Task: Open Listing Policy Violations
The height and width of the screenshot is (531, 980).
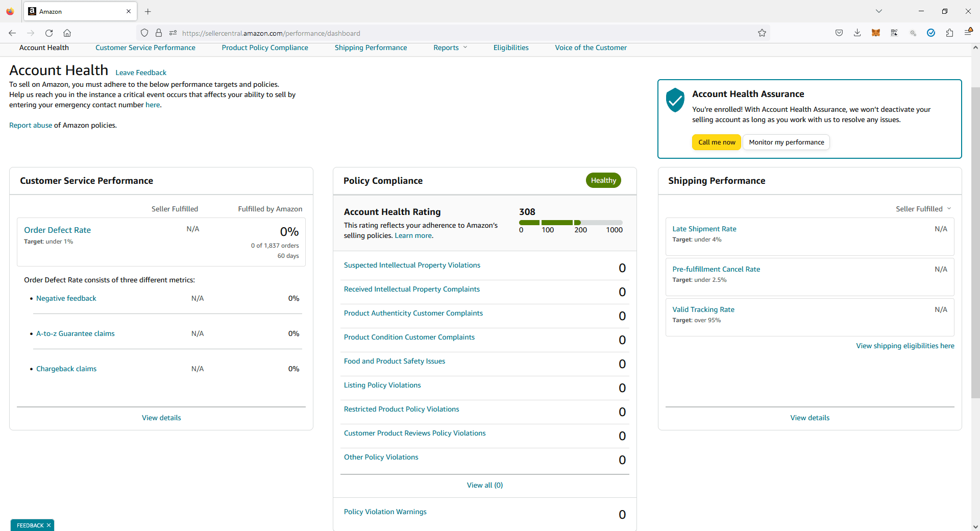Action: (382, 385)
